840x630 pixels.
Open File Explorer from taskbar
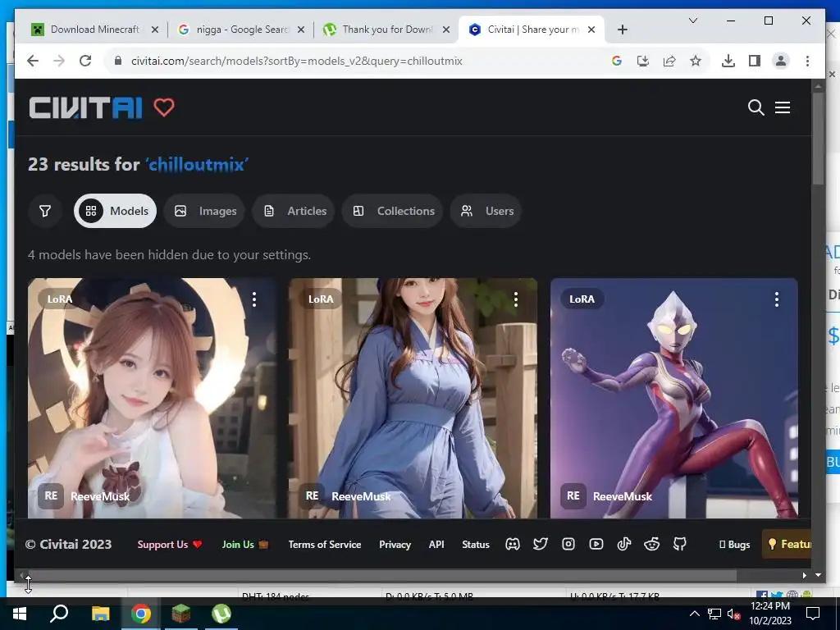tap(100, 614)
